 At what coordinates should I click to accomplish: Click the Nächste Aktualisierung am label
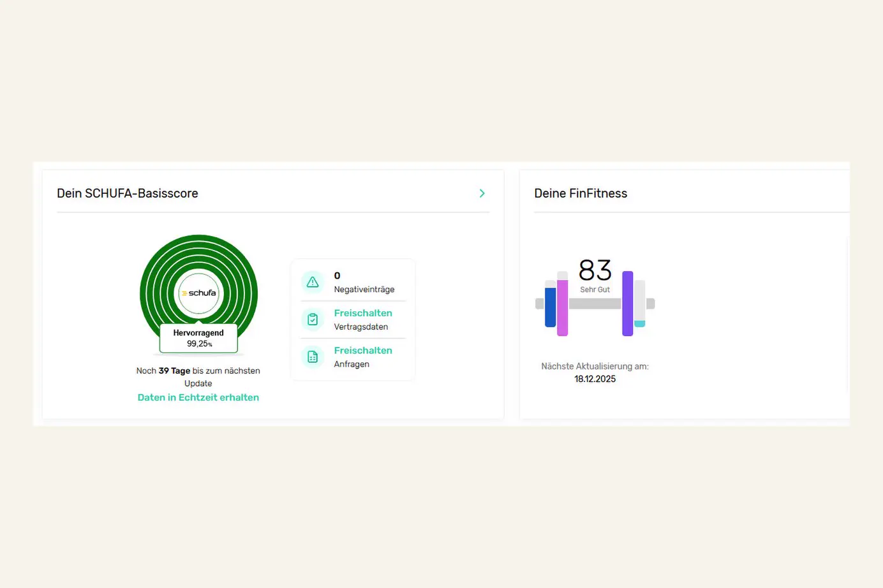coord(595,366)
